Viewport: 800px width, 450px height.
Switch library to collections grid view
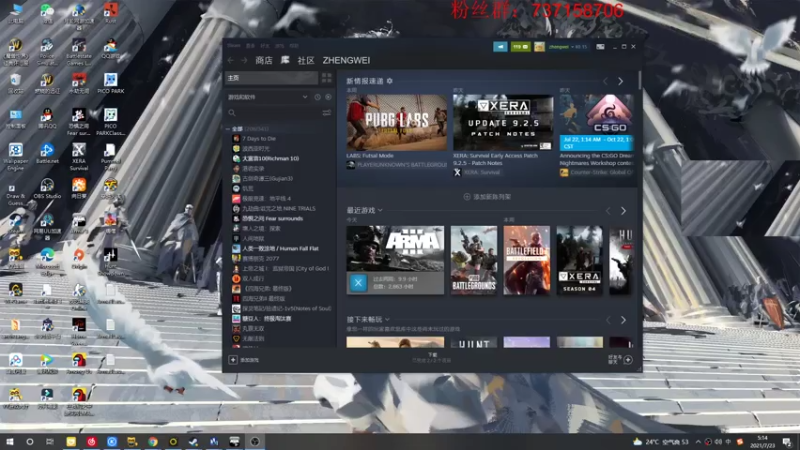coord(327,78)
